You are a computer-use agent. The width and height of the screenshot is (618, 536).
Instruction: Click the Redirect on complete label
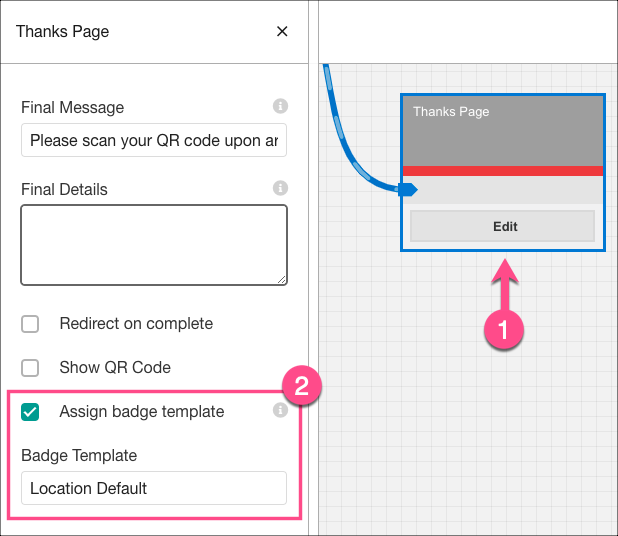coord(136,324)
